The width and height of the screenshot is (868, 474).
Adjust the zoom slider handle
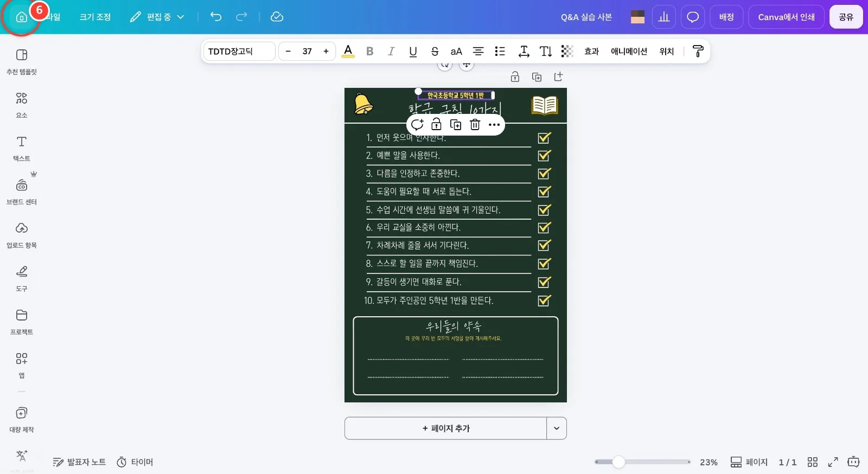(618, 462)
